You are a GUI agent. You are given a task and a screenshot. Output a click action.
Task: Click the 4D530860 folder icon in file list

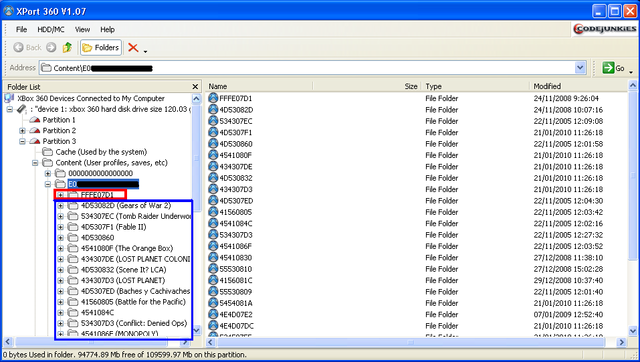[213, 144]
